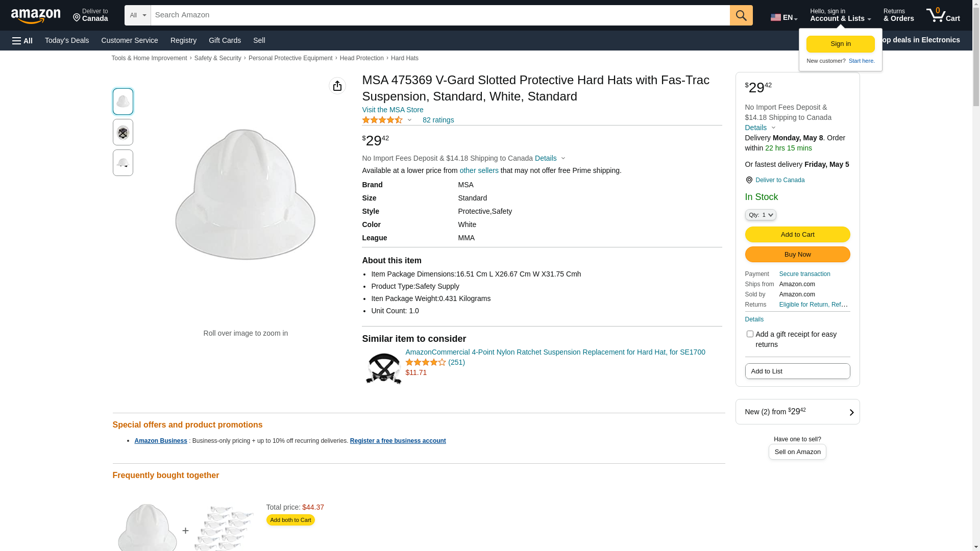Click the Add to Cart button
The image size is (980, 551).
[797, 235]
